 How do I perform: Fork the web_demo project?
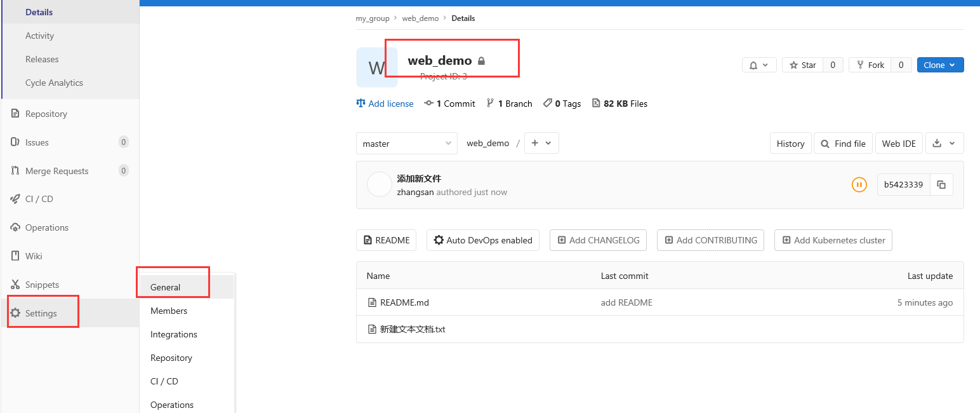click(870, 65)
